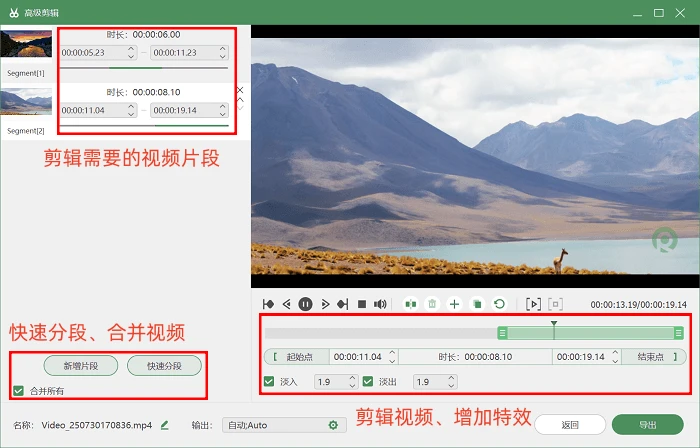
Task: Increase the fade-in 1.9 value stepper
Action: click(x=352, y=378)
